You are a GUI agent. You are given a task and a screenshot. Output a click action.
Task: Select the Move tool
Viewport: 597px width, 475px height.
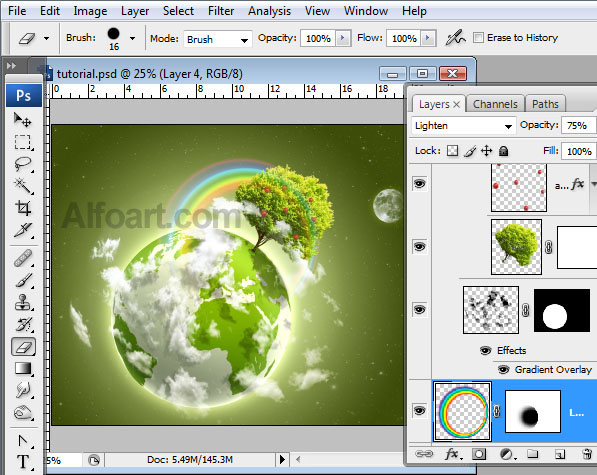tap(22, 120)
